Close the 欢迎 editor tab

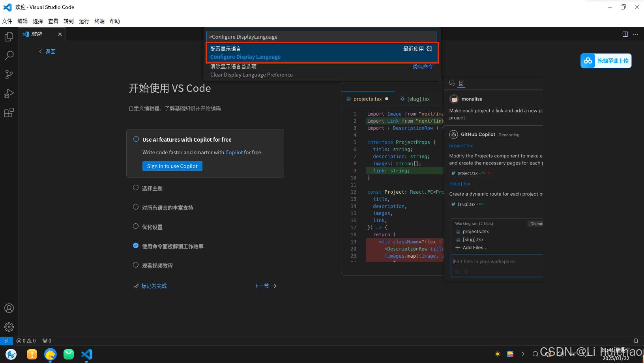click(60, 34)
